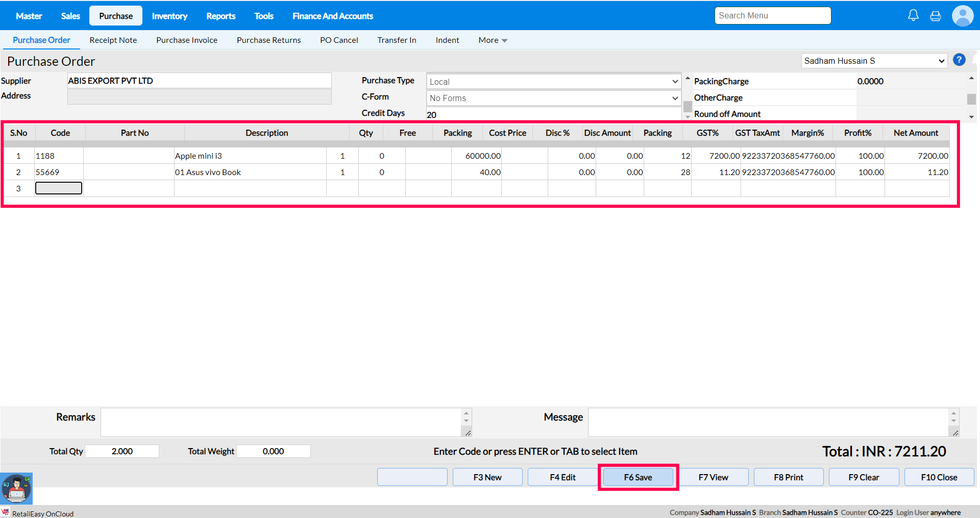
Task: Open the C-Form dropdown
Action: (553, 98)
